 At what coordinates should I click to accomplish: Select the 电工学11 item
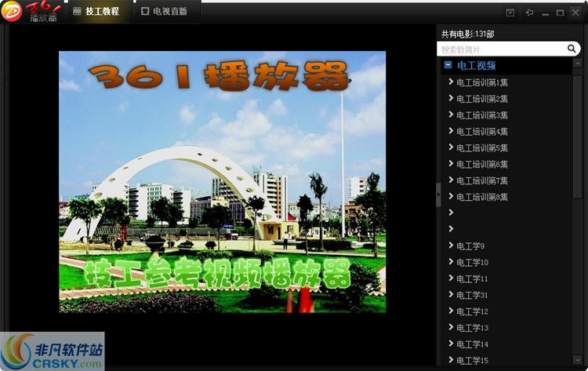(x=472, y=278)
